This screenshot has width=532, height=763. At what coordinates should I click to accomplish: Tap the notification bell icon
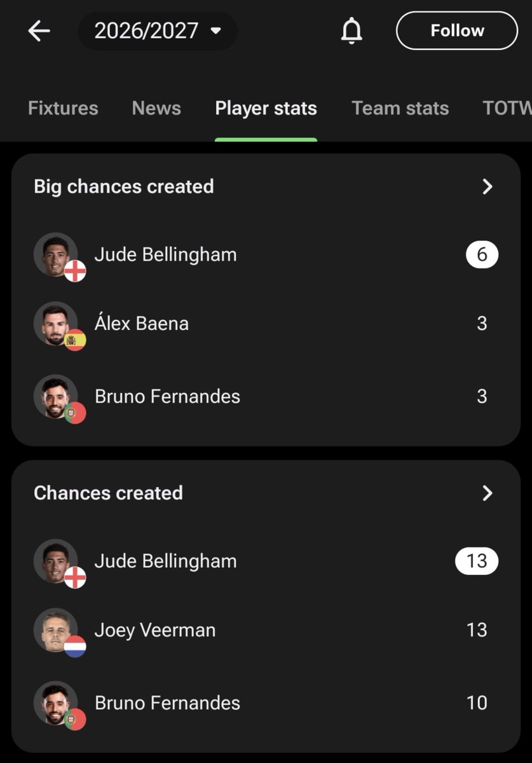point(351,31)
